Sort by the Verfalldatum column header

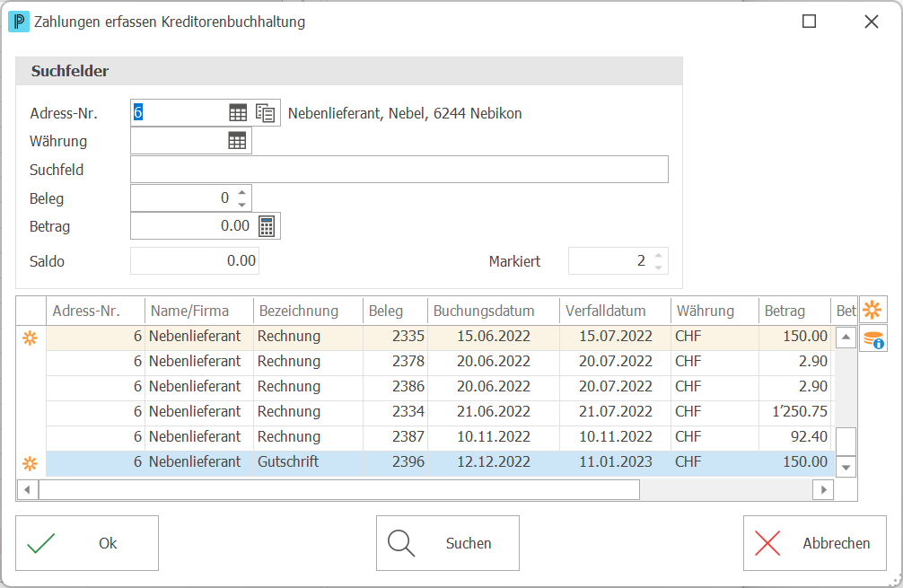pos(615,311)
